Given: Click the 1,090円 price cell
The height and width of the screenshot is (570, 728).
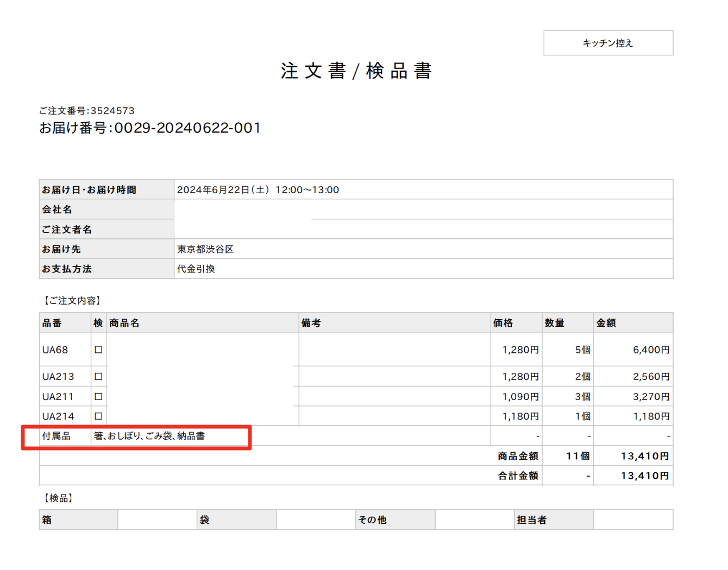Looking at the screenshot, I should [517, 396].
